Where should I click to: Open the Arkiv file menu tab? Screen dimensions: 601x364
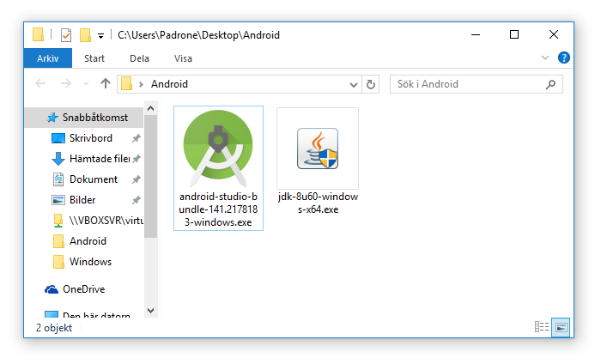click(47, 58)
